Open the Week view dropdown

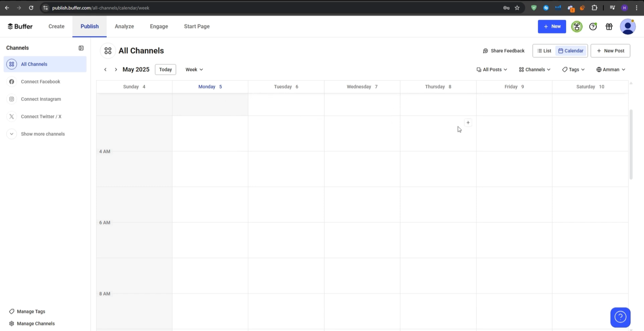[x=194, y=69]
